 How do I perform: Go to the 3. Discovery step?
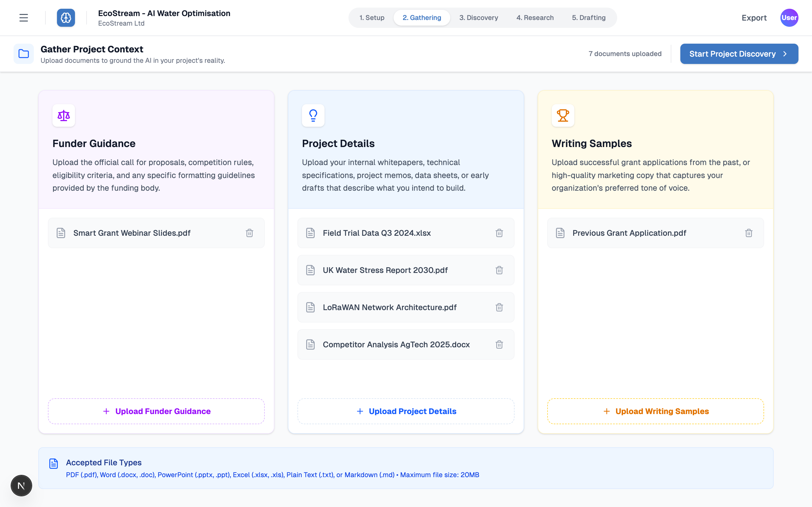[478, 18]
